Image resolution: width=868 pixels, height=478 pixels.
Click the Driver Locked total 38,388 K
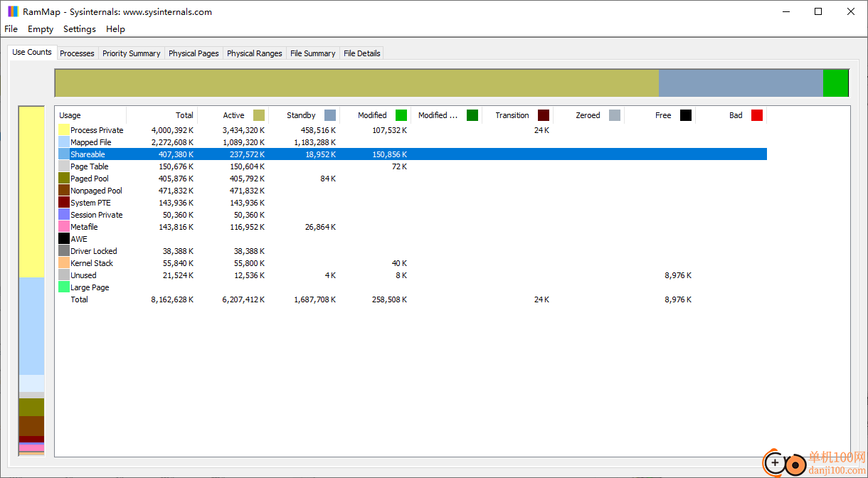[x=178, y=251]
